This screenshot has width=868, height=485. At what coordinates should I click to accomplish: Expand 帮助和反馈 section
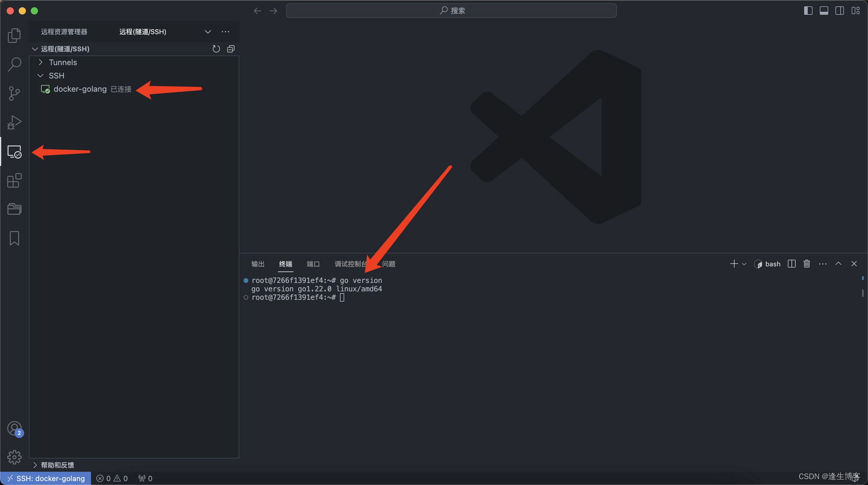click(x=134, y=465)
